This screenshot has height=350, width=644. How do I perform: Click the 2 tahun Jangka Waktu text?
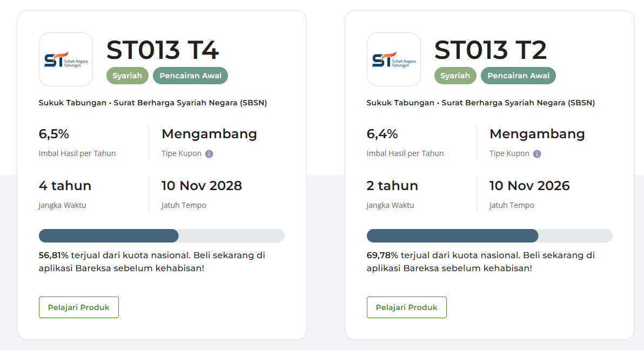click(392, 186)
